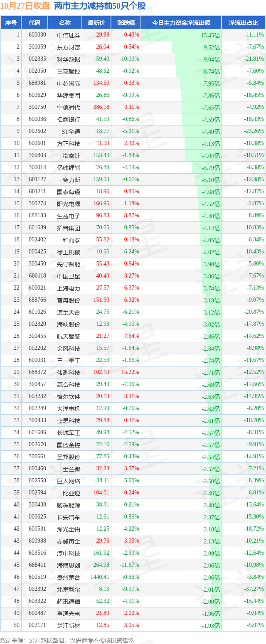Select stock name 亿纬锂能
This screenshot has height=644, width=266.
69,167
